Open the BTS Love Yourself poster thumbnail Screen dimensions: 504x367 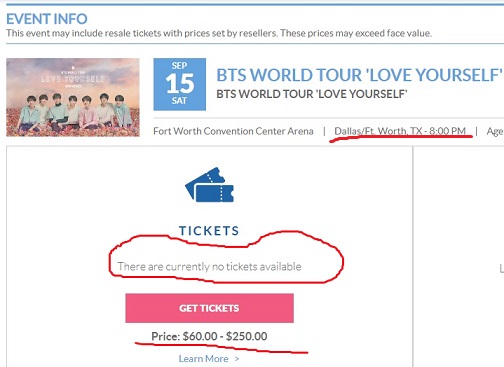pos(73,97)
